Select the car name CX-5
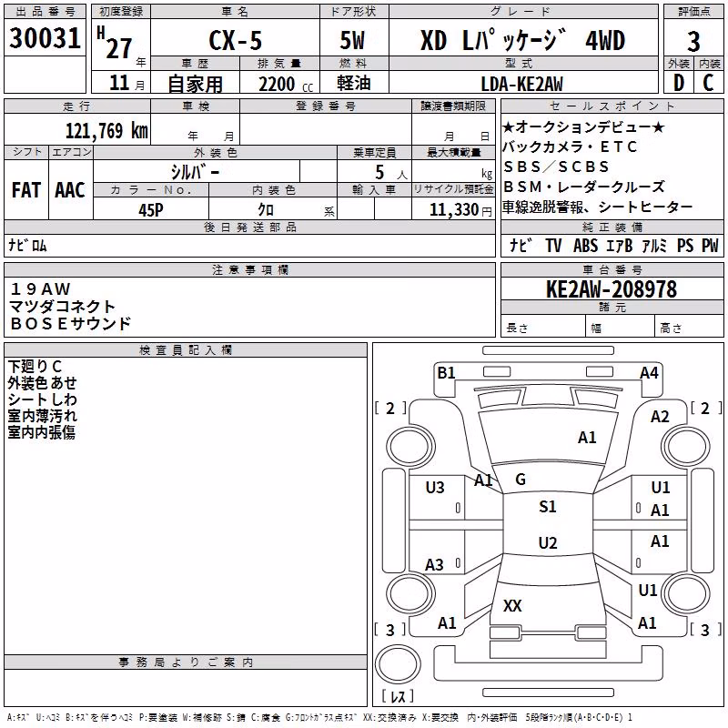This screenshot has width=728, height=728. click(236, 40)
